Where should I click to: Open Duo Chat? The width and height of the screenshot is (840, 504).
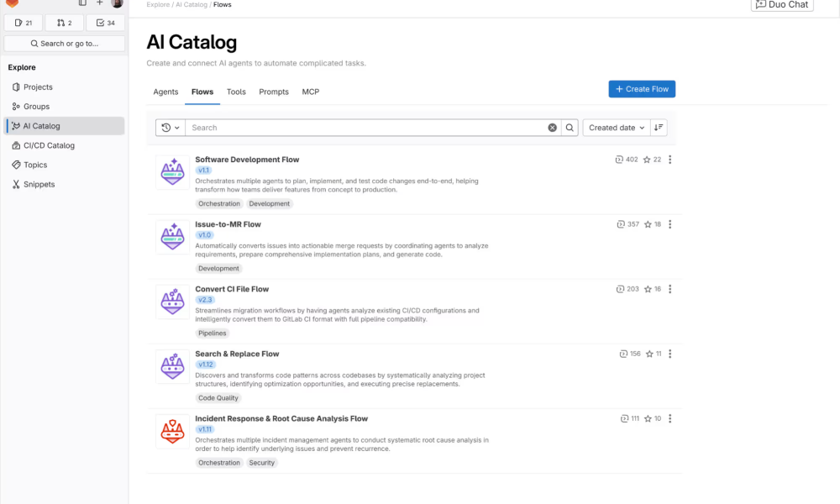pyautogui.click(x=781, y=5)
